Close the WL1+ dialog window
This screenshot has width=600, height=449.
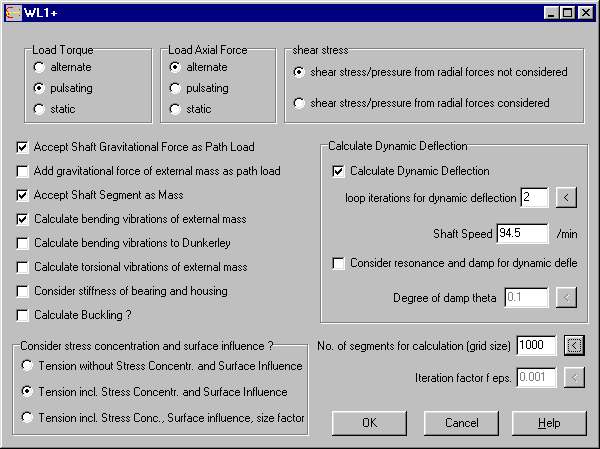[x=586, y=12]
